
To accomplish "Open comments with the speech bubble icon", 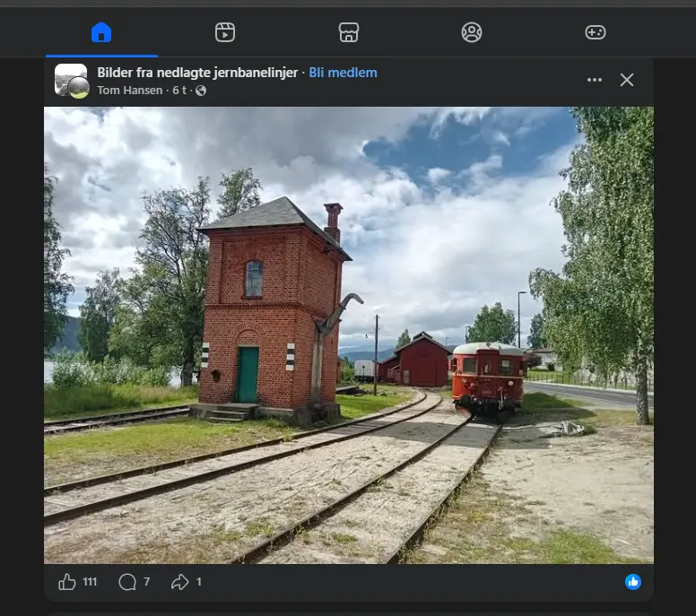I will coord(127,582).
